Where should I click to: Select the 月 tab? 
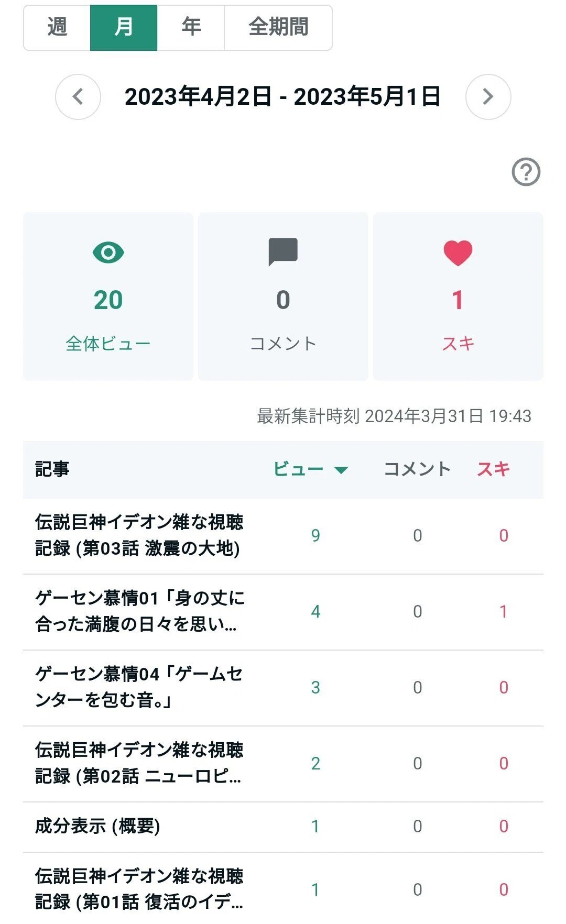point(124,28)
